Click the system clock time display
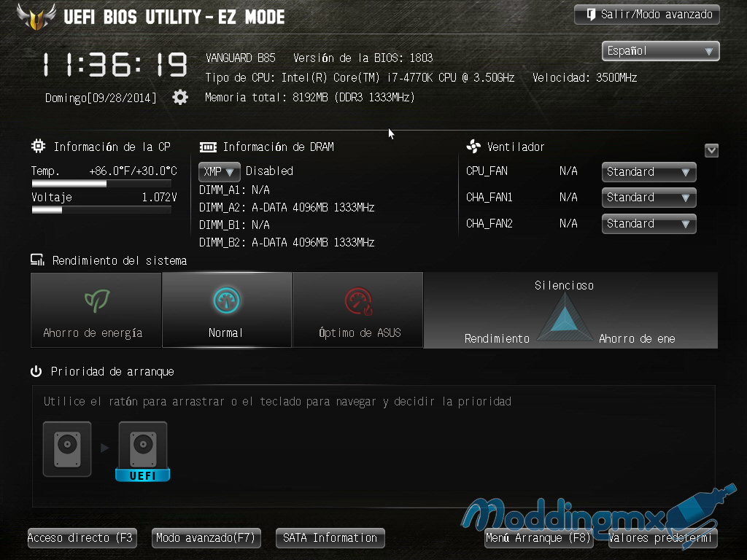Screen dimensions: 747x560 [x=115, y=65]
